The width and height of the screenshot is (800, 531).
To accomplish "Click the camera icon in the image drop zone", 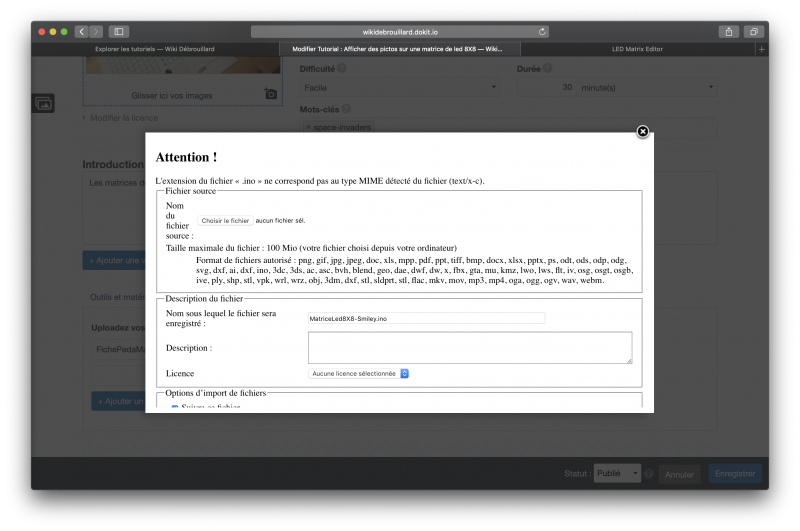I will [270, 94].
